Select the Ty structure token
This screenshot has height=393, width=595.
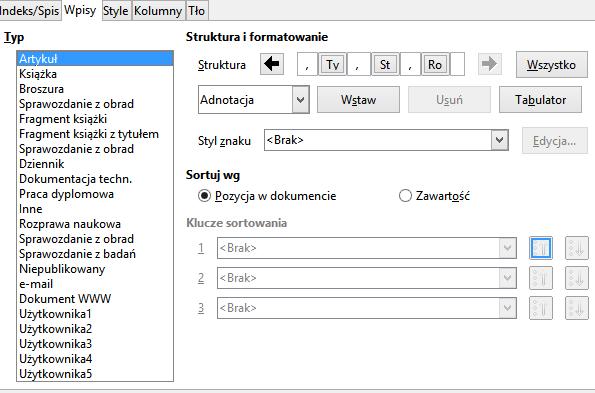(x=332, y=64)
